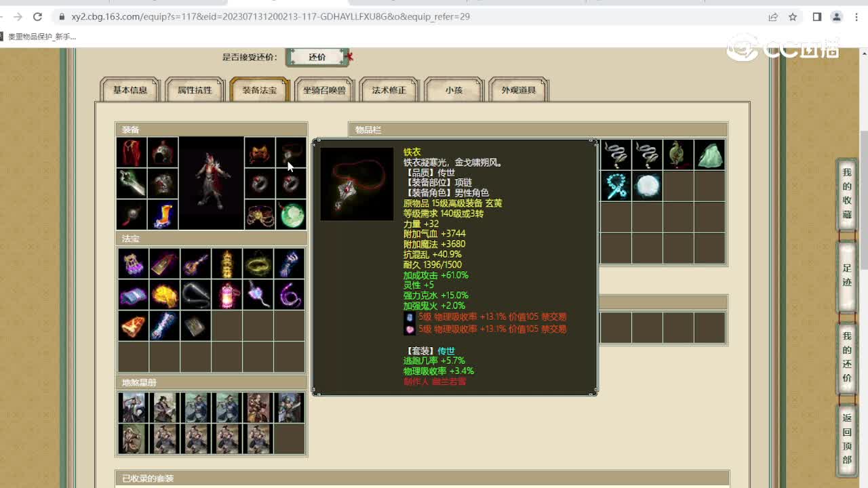The width and height of the screenshot is (868, 488).
Task: Select the gray curved staff talisman icon
Action: coord(196,295)
